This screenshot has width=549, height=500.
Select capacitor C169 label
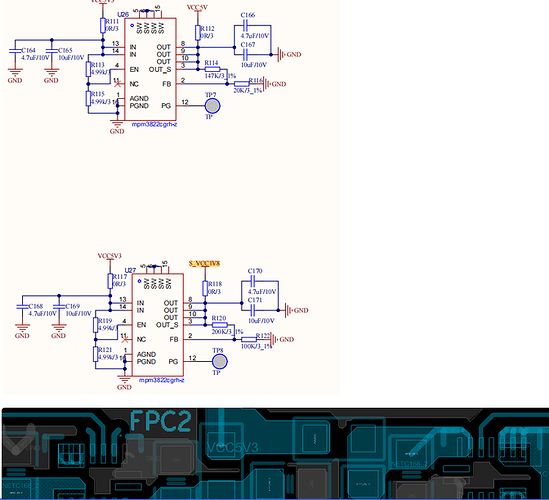click(72, 306)
